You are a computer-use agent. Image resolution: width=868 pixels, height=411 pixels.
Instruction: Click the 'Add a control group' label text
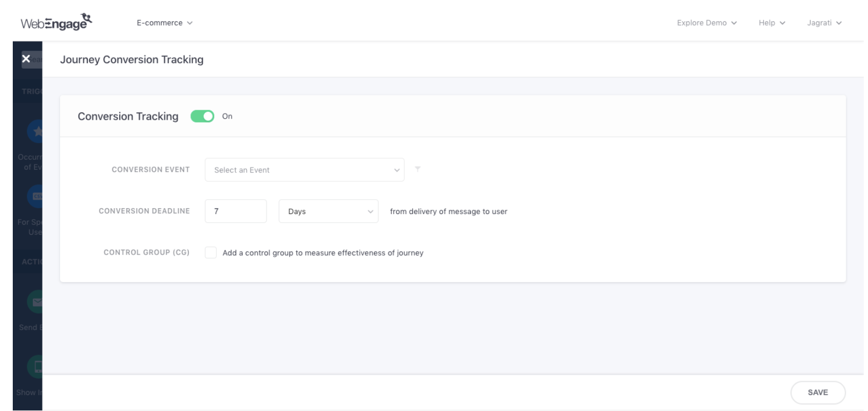click(323, 253)
